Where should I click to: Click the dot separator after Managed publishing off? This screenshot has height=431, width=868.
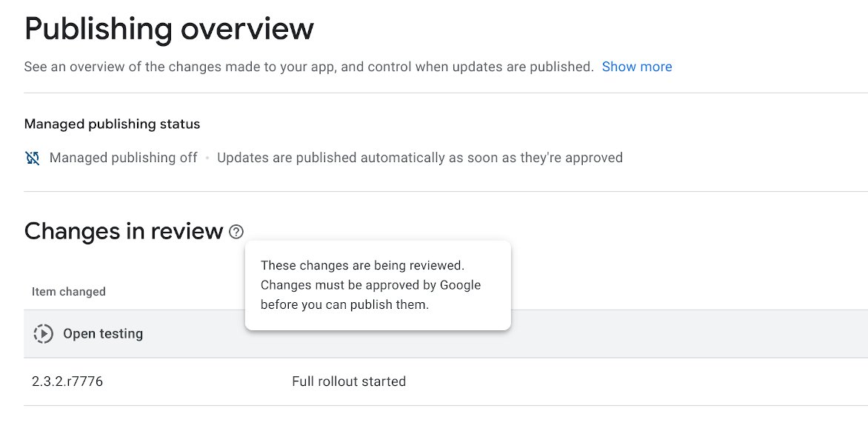point(207,158)
